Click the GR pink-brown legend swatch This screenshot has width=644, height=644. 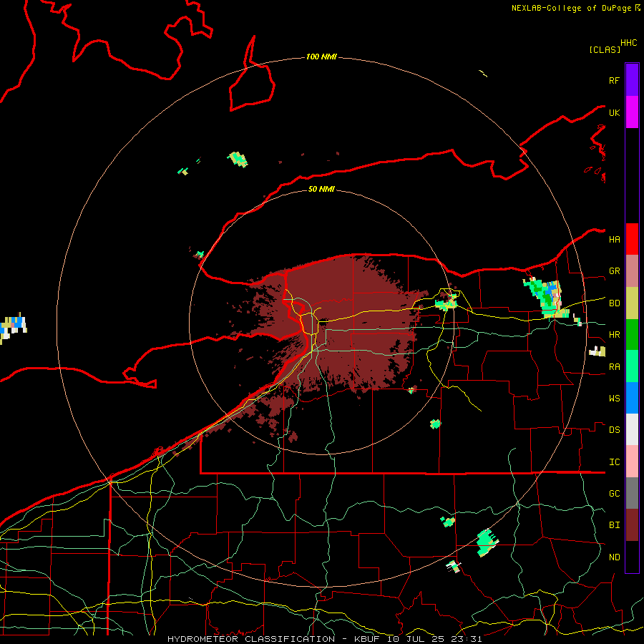coord(632,271)
